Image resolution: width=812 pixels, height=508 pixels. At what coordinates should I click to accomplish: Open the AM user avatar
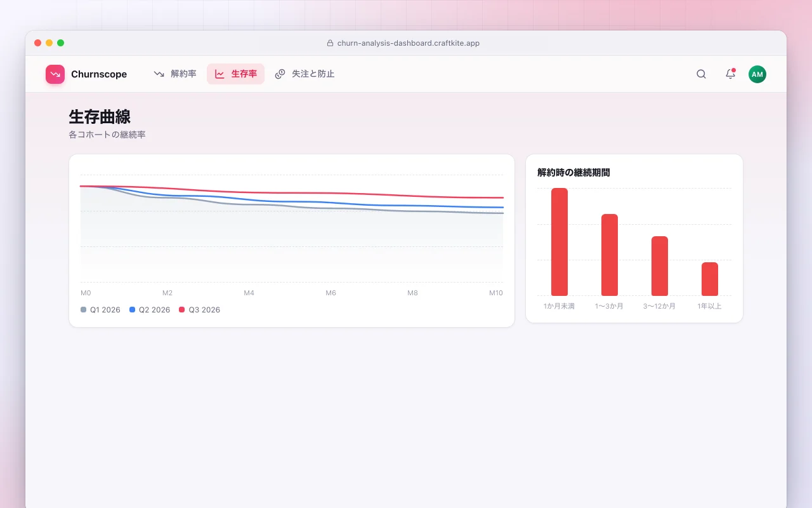(x=757, y=74)
